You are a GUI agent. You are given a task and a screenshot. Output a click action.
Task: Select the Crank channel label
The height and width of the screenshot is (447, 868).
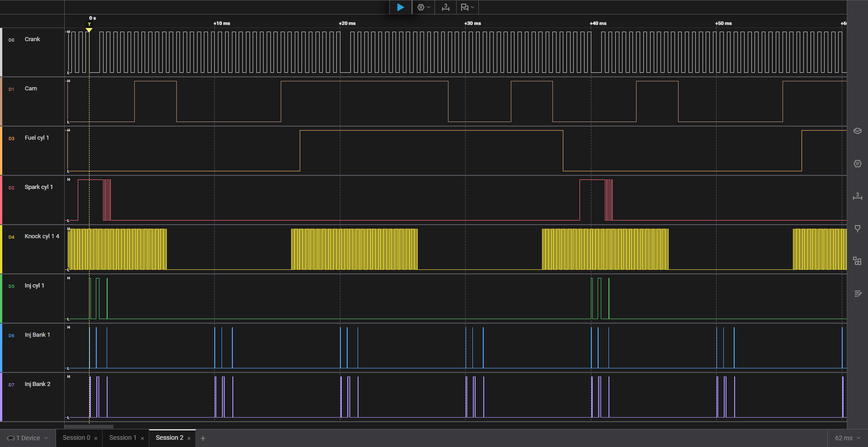click(33, 39)
